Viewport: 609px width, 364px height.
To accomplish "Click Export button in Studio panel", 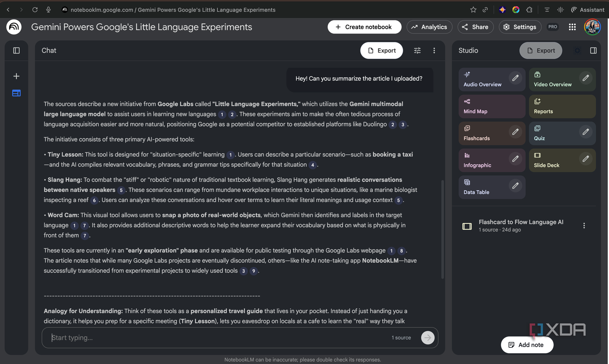I will (541, 51).
